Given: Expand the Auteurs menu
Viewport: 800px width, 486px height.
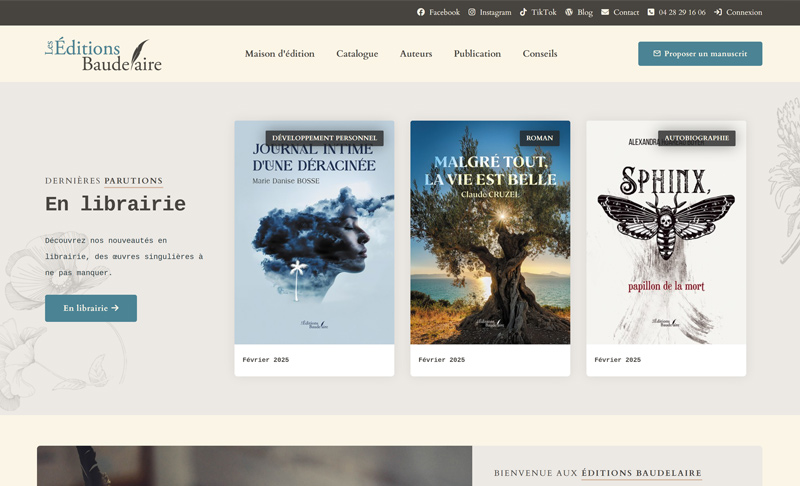Looking at the screenshot, I should [x=416, y=54].
